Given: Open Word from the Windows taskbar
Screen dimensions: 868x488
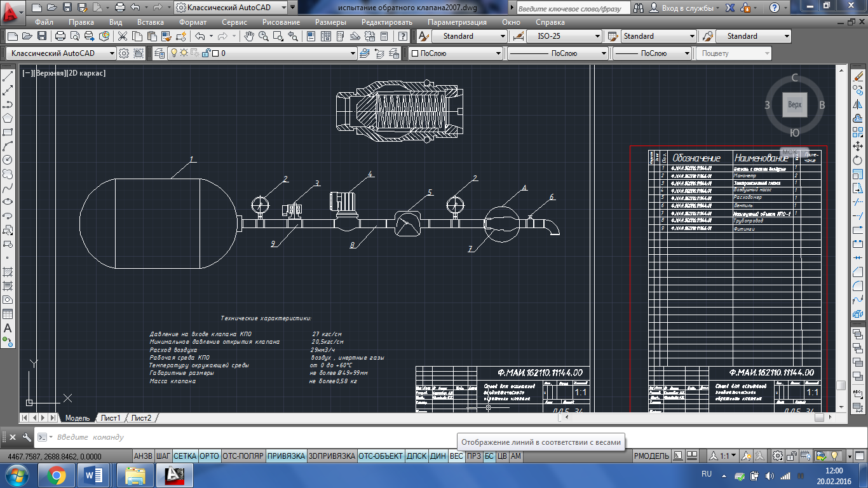Looking at the screenshot, I should (94, 475).
